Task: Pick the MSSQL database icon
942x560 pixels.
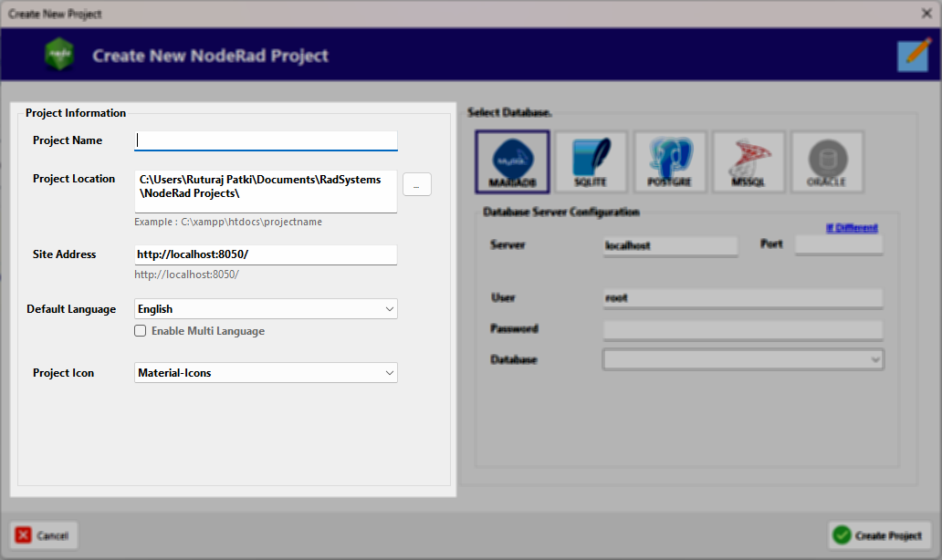Action: pyautogui.click(x=748, y=162)
